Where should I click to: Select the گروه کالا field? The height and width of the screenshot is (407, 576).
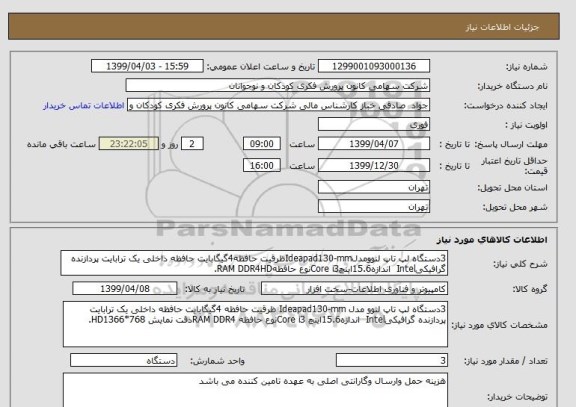pyautogui.click(x=354, y=289)
